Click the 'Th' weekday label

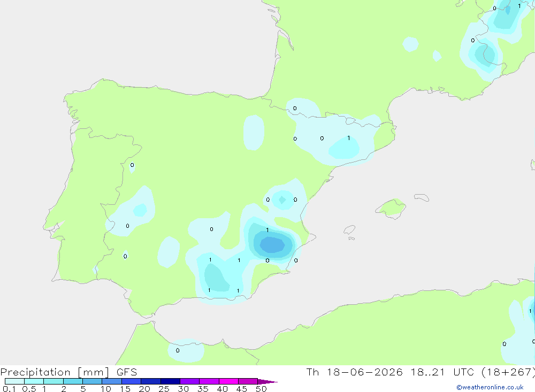(x=312, y=372)
